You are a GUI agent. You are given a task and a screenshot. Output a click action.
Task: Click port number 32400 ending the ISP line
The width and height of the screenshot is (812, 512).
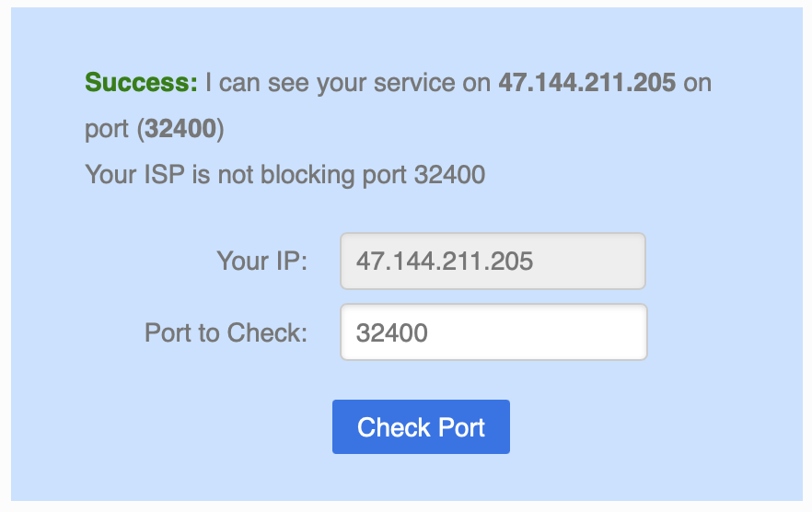pos(449,173)
